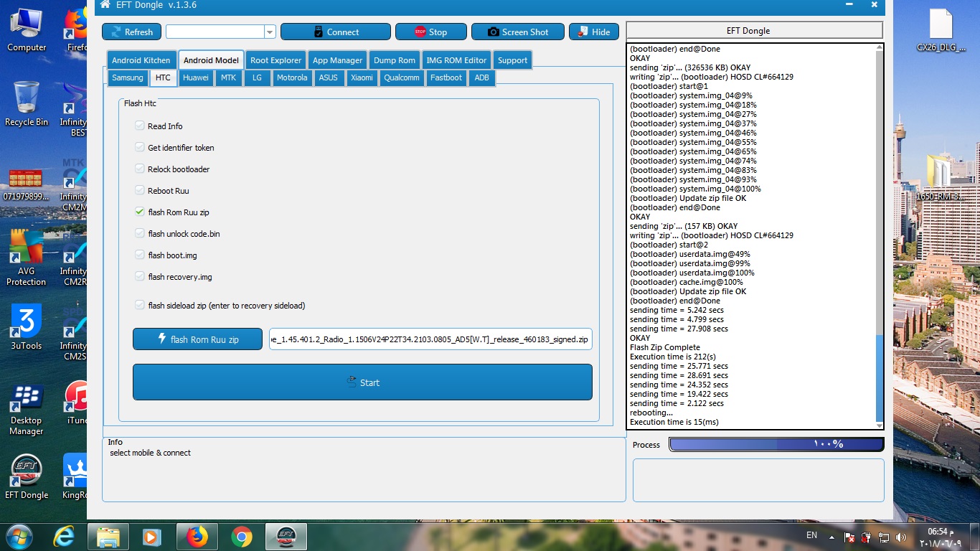Open the volume speaker tray icon

tap(901, 536)
